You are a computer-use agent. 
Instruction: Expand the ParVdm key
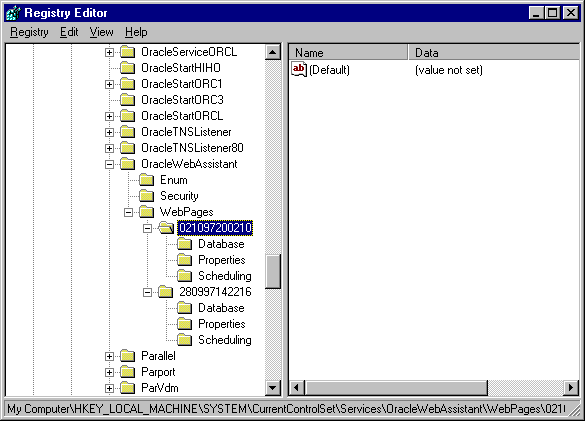coord(109,389)
